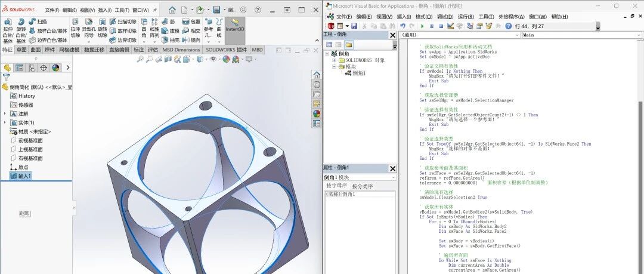Open SolidWorks 工具(T) tools menu
The width and height of the screenshot is (644, 274).
(x=122, y=10)
